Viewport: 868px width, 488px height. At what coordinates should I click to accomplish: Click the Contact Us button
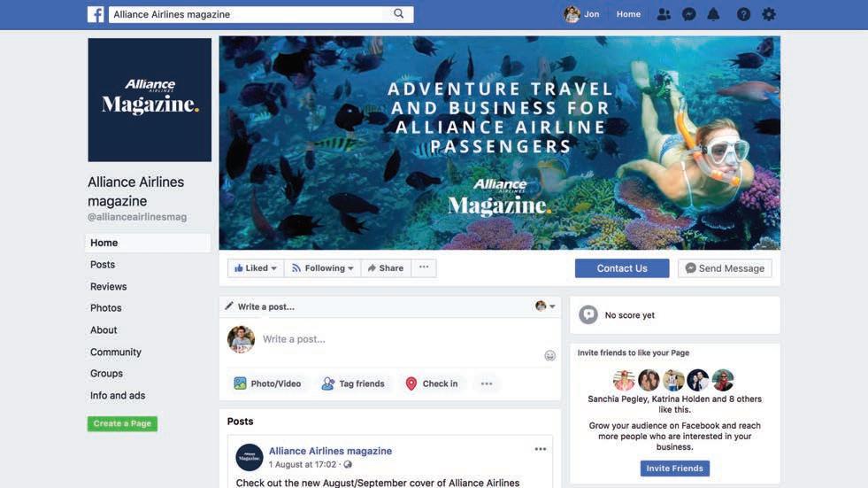pyautogui.click(x=622, y=268)
